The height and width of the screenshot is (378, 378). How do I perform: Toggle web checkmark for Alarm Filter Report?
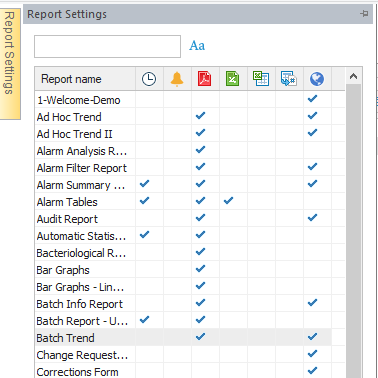coord(312,167)
